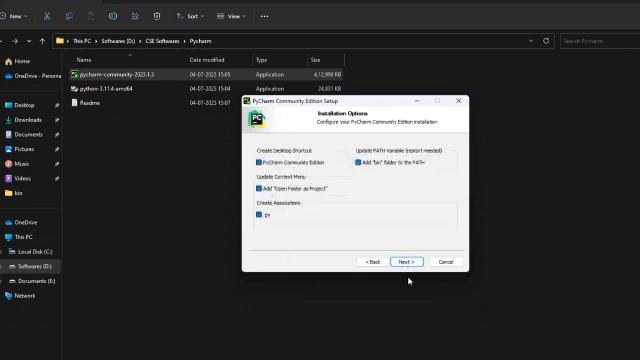This screenshot has width=640, height=360.
Task: Click the Share icon in Explorer toolbar
Action: 135,16
